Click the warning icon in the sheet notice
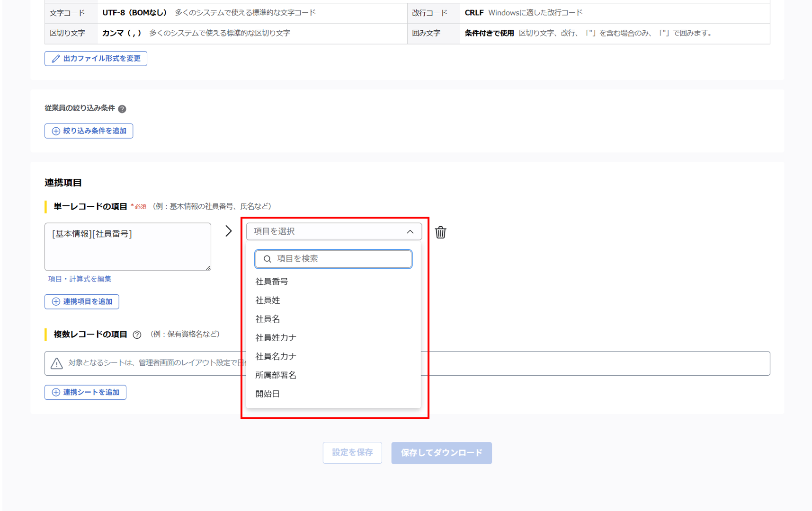The width and height of the screenshot is (812, 511). 57,363
